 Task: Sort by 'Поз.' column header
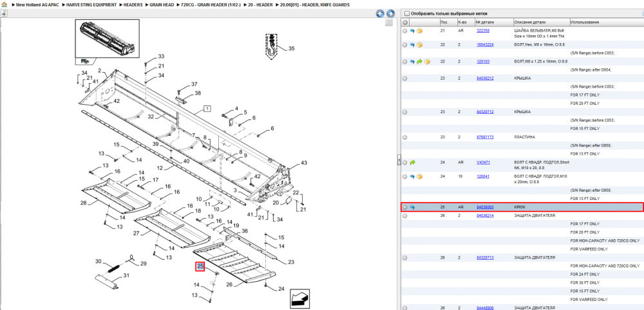click(444, 22)
